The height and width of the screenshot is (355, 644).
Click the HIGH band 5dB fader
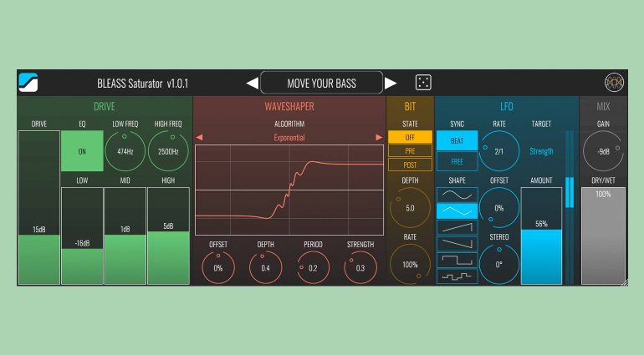click(168, 236)
